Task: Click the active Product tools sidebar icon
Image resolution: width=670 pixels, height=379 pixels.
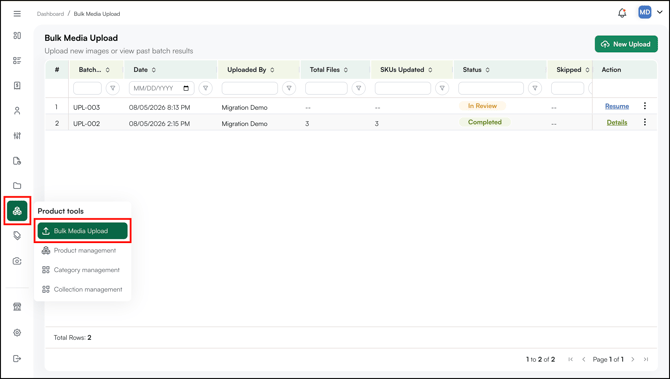Action: point(17,211)
